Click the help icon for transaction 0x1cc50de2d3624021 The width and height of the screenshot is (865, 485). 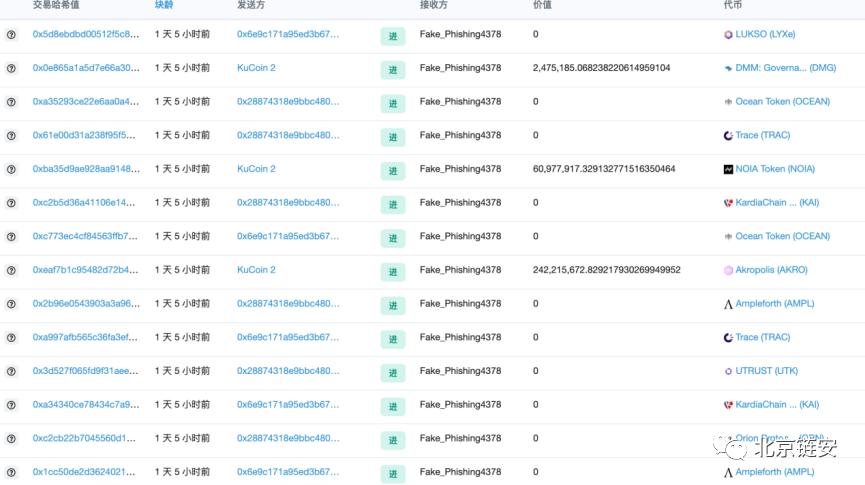coord(11,472)
